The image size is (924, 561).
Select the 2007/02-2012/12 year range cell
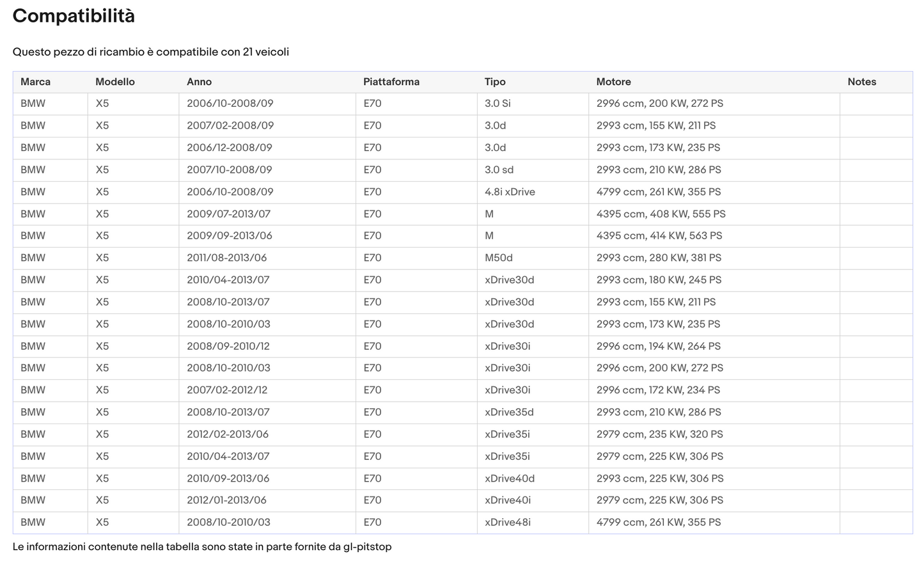(227, 390)
